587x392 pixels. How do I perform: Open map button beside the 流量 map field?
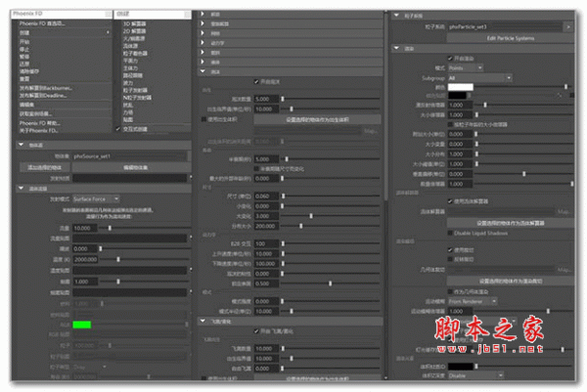(x=191, y=238)
